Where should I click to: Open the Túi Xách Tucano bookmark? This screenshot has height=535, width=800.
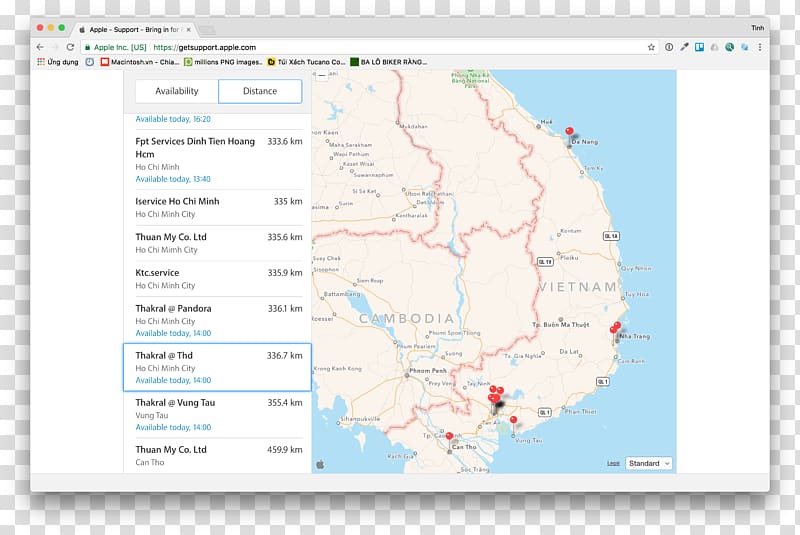point(307,62)
